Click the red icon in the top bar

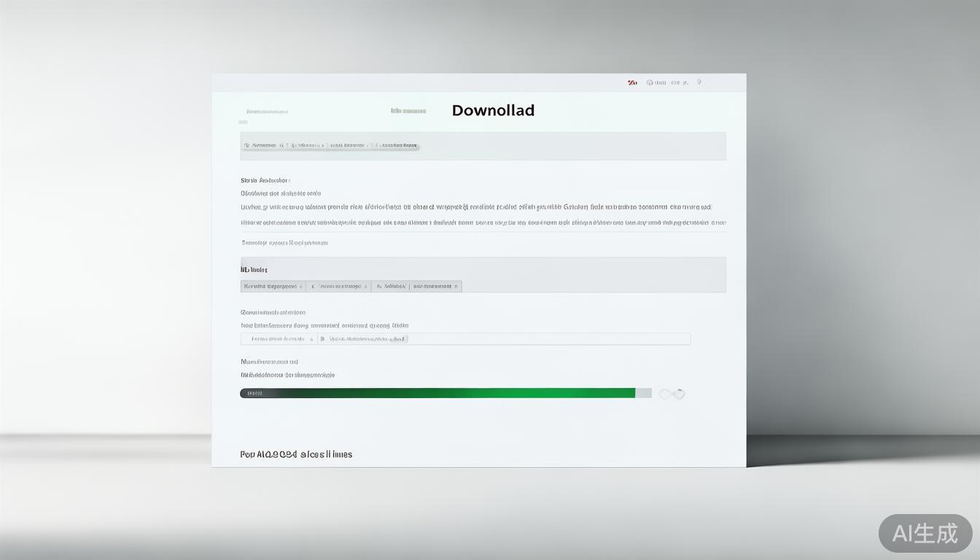632,83
